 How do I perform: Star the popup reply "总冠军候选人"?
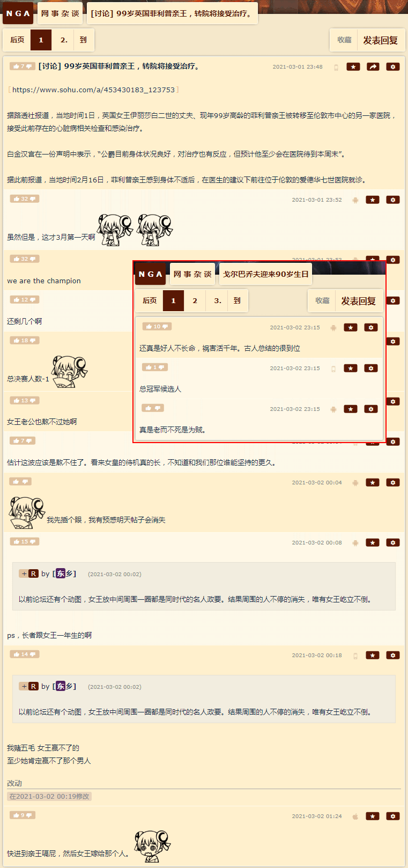coord(351,368)
